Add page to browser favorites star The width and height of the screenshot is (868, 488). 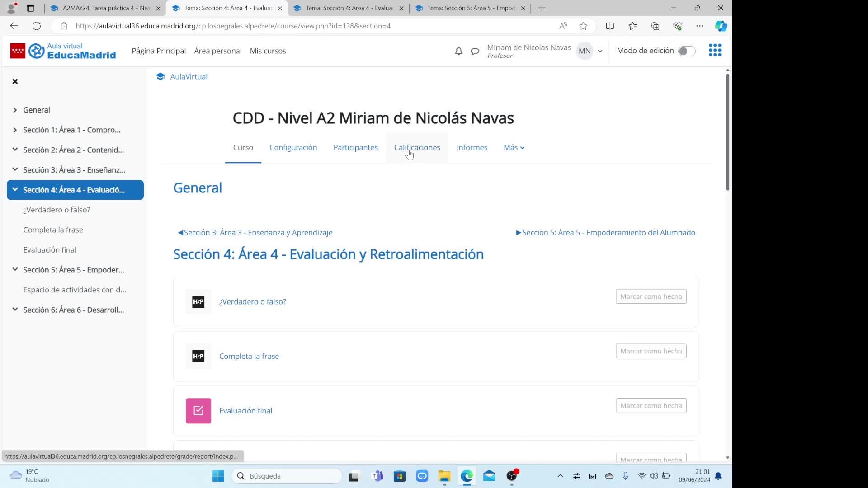pyautogui.click(x=583, y=26)
